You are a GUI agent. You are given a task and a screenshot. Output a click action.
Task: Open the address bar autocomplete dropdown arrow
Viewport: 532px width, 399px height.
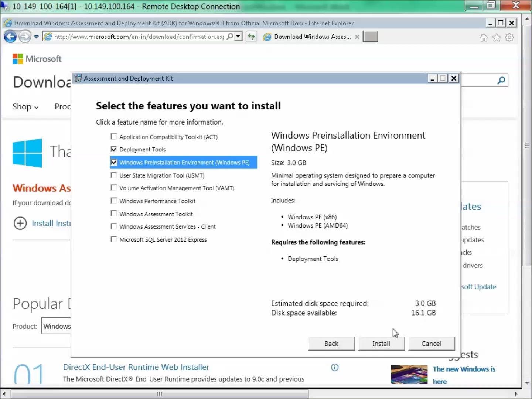pos(238,37)
